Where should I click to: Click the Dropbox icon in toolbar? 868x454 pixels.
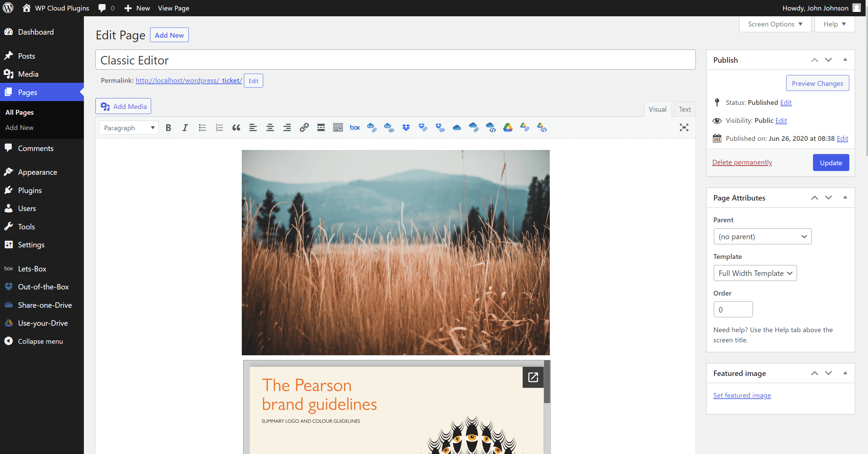pyautogui.click(x=406, y=128)
